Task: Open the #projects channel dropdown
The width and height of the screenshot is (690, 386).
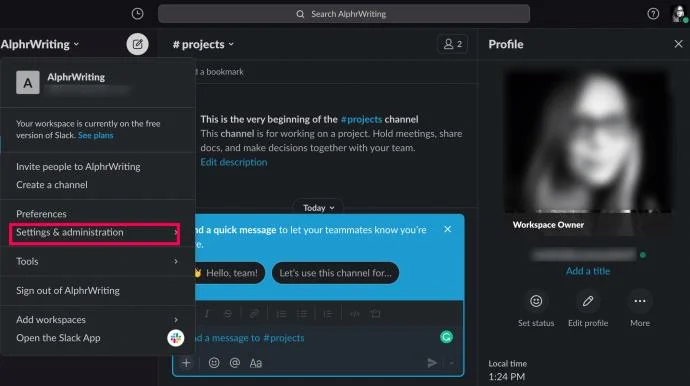Action: (203, 44)
